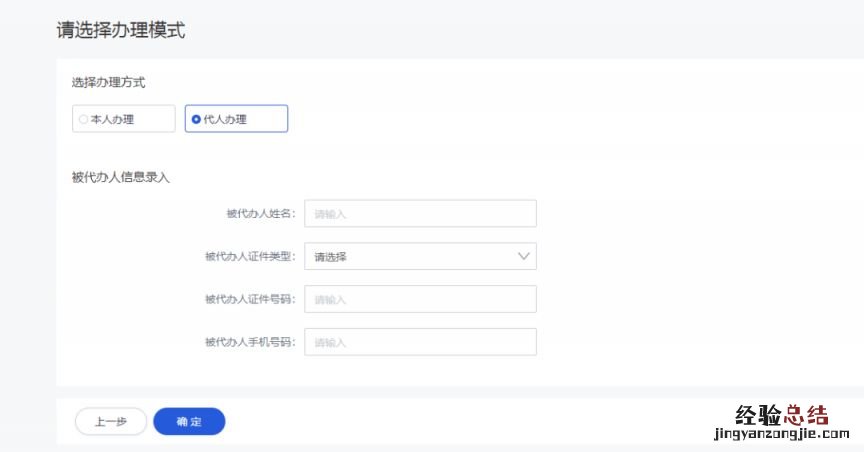Click the 经验总结 watermark logo
Image resolution: width=864 pixels, height=452 pixels.
point(781,415)
